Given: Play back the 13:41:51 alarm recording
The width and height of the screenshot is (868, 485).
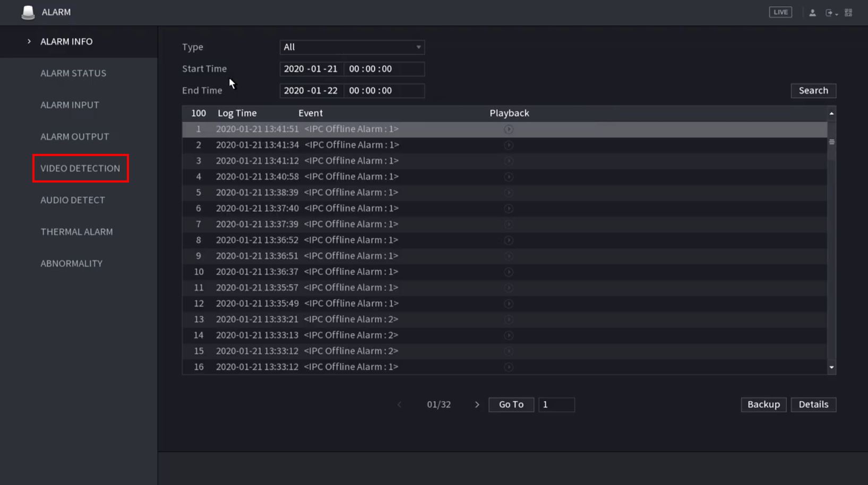Looking at the screenshot, I should pos(509,129).
